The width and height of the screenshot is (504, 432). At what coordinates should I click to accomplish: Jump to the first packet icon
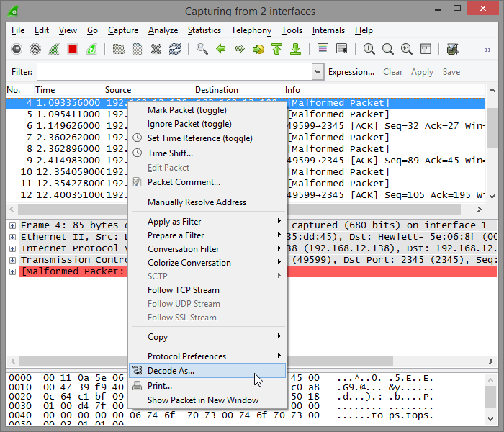pos(276,49)
